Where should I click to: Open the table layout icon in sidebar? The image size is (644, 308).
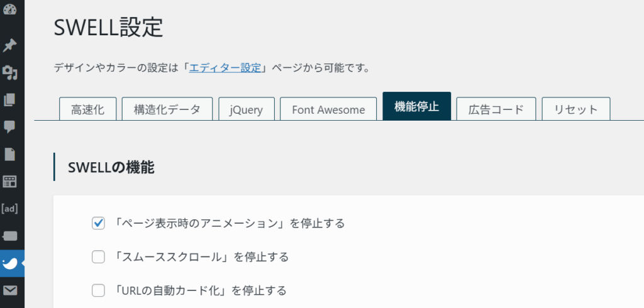[9, 182]
